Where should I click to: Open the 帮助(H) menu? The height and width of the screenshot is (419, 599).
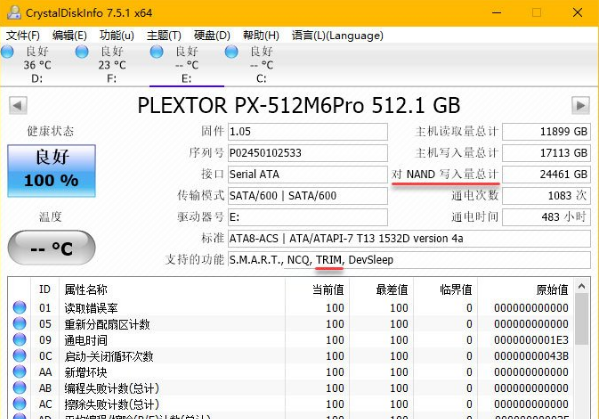261,36
